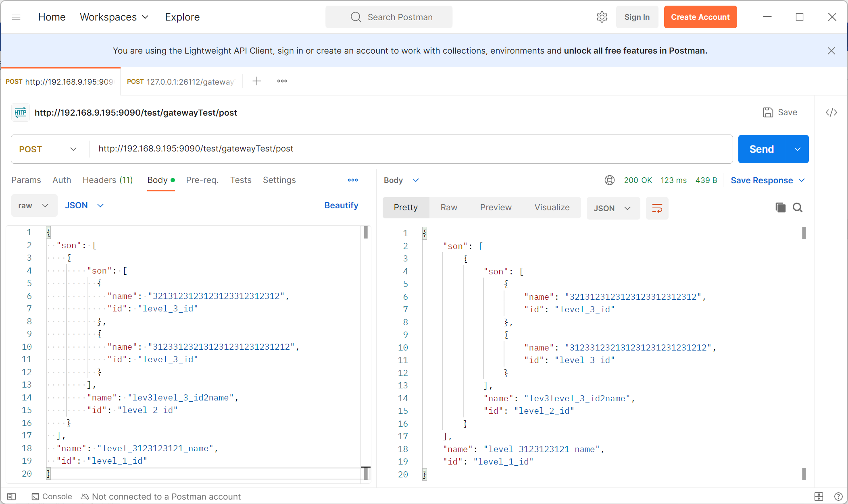Click the network globe icon
848x504 pixels.
click(x=609, y=180)
